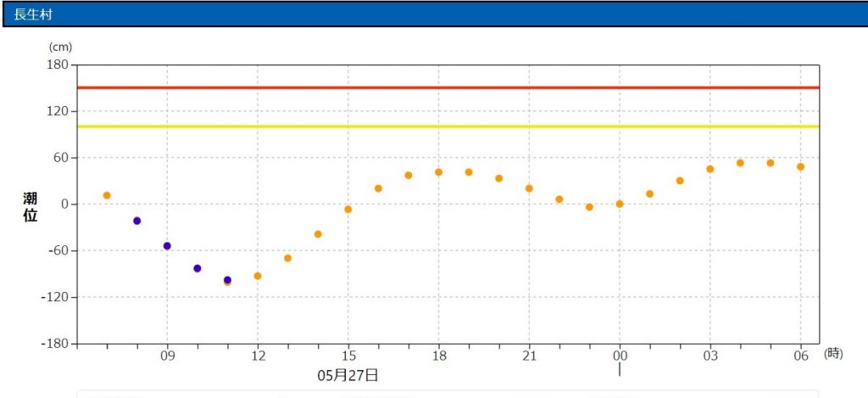Image resolution: width=868 pixels, height=398 pixels.
Task: Click the last orange point at 06 hours
Action: 800,167
